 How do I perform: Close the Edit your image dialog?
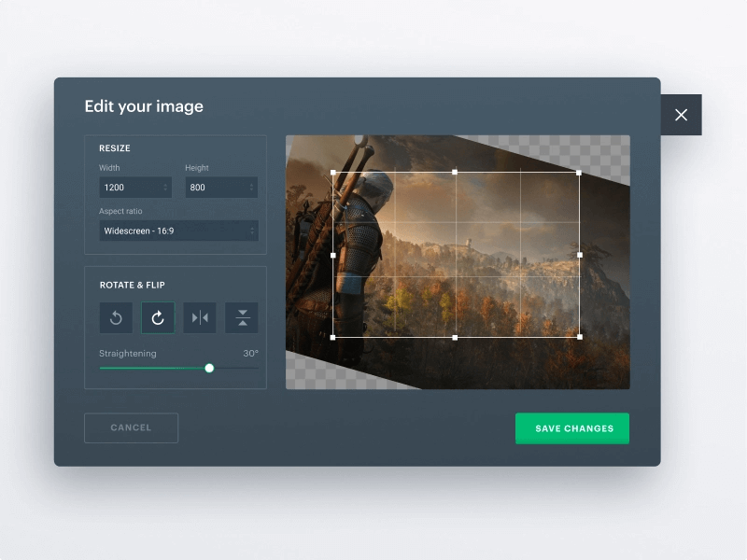681,115
